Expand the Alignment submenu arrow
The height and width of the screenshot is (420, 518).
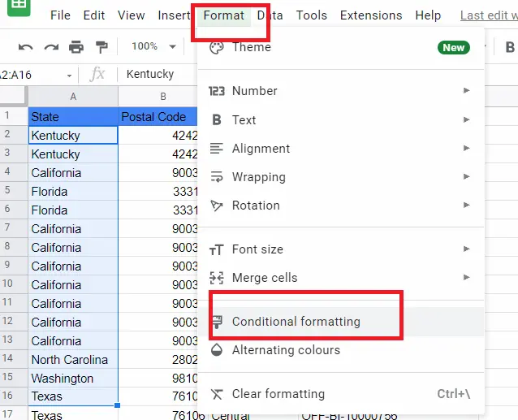point(467,148)
